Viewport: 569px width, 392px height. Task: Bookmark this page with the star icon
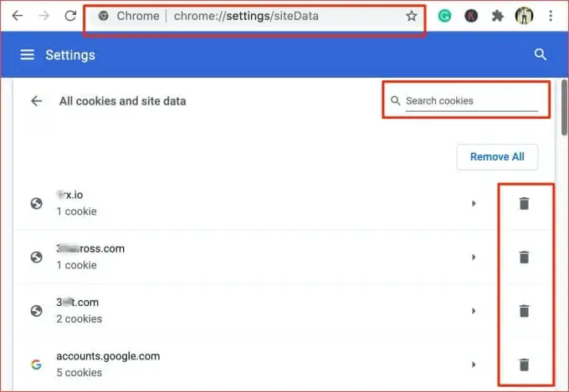pyautogui.click(x=412, y=16)
